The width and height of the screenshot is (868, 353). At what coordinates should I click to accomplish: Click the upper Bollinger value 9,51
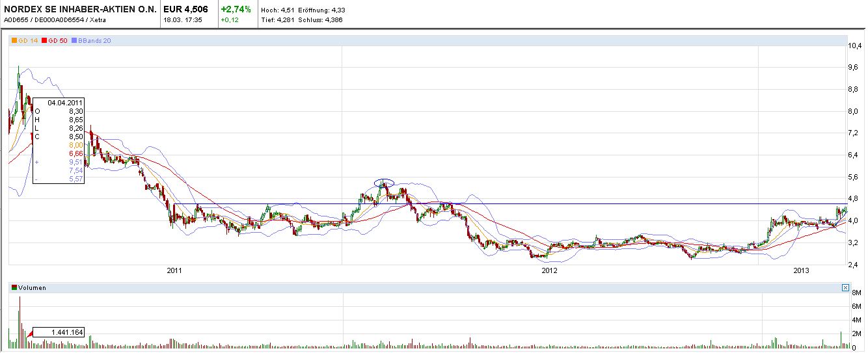click(x=75, y=162)
